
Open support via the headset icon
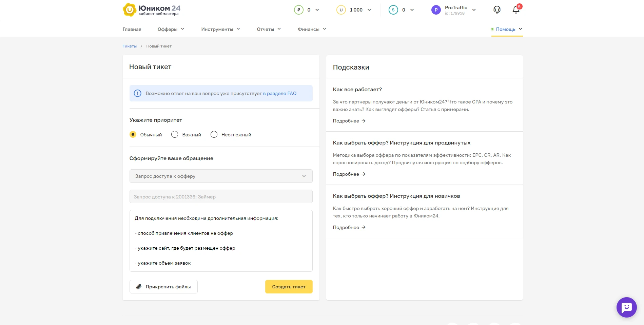pyautogui.click(x=497, y=10)
